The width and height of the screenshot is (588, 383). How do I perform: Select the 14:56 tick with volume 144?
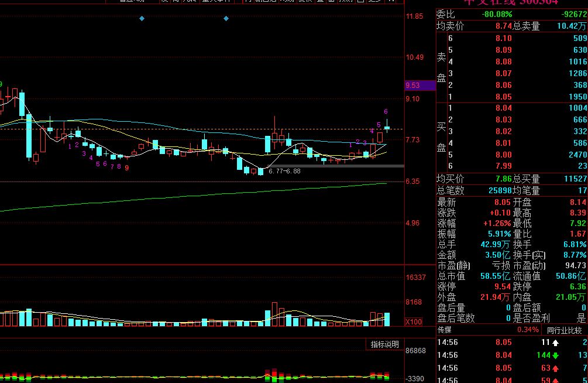pyautogui.click(x=513, y=355)
